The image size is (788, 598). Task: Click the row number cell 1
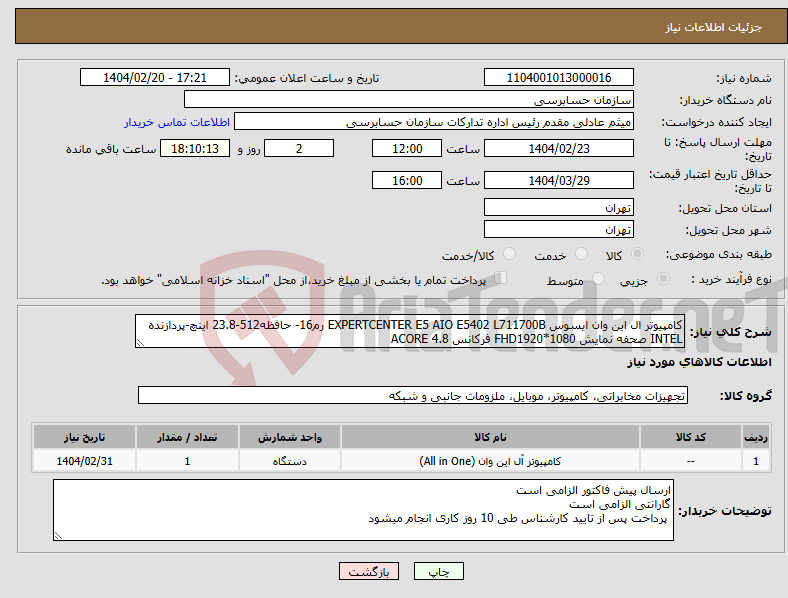[x=756, y=461]
